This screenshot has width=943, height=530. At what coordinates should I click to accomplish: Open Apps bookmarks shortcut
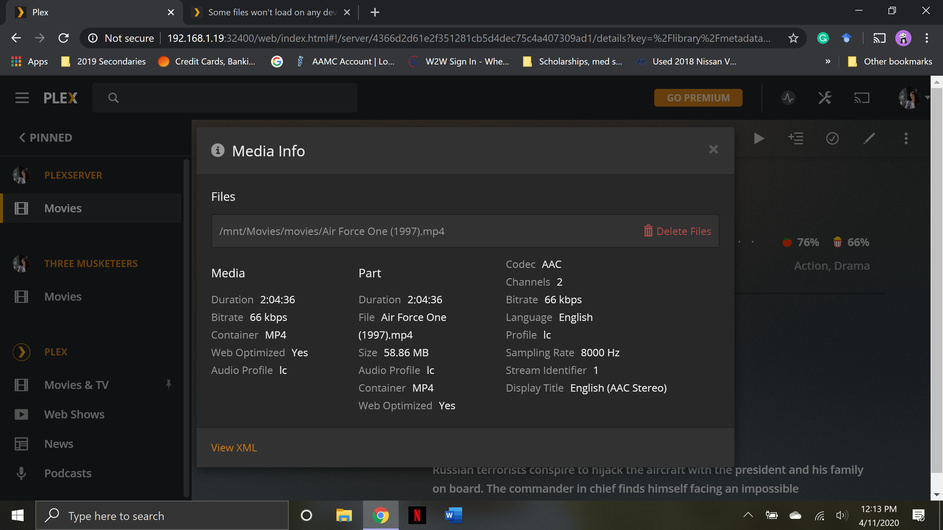coord(29,61)
